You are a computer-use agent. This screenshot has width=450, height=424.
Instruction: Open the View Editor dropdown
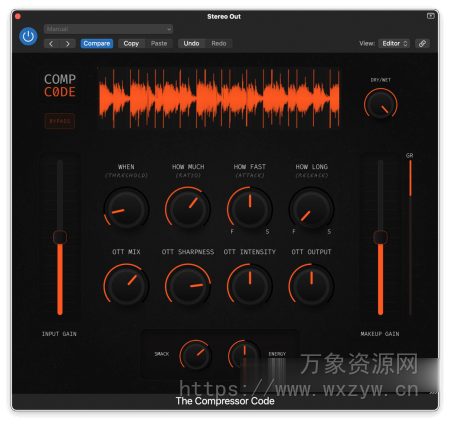(394, 43)
